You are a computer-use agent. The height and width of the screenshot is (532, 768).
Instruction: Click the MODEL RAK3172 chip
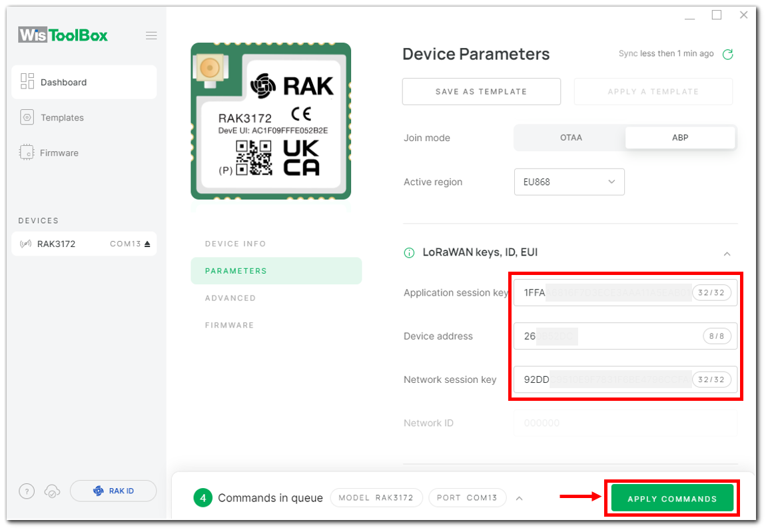pyautogui.click(x=376, y=498)
